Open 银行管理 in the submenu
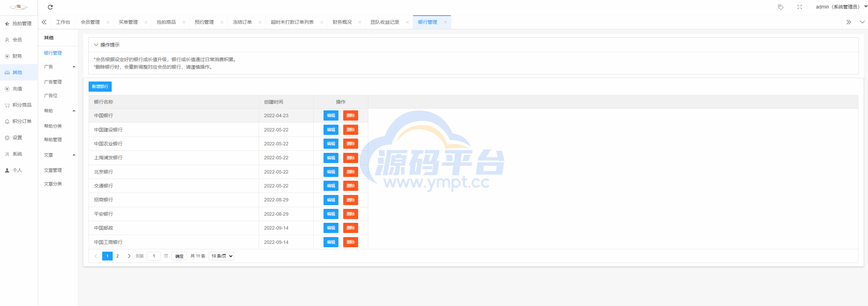The image size is (868, 306). pos(53,53)
